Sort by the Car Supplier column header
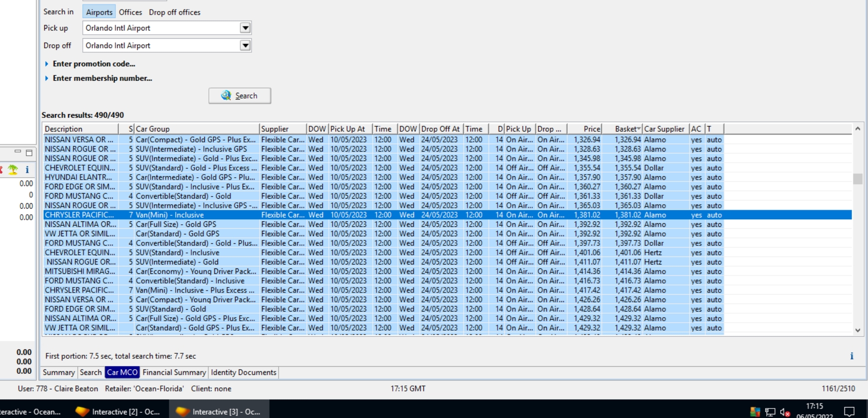 (666, 129)
